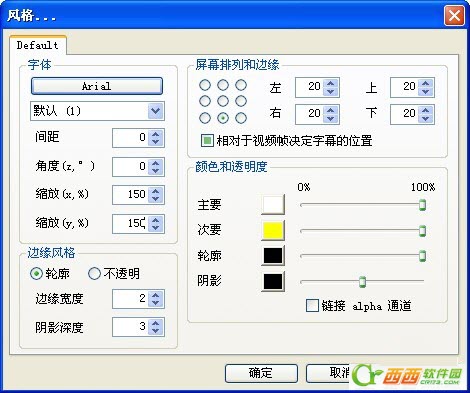470x393 pixels.
Task: Increase the 角度 angle value
Action: click(156, 163)
